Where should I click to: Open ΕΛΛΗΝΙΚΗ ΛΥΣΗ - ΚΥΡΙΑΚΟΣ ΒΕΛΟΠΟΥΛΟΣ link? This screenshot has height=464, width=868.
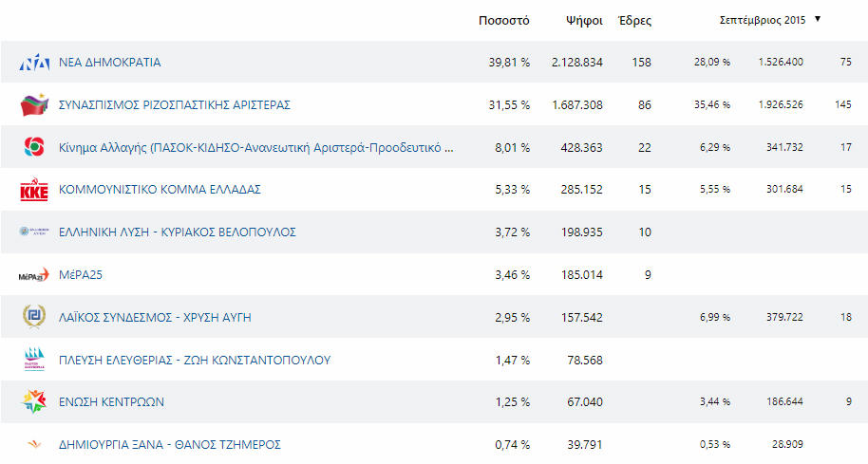point(178,232)
